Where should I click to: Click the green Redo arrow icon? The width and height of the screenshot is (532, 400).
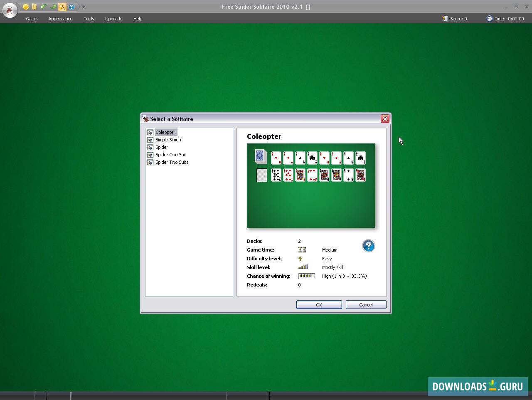pyautogui.click(x=53, y=7)
